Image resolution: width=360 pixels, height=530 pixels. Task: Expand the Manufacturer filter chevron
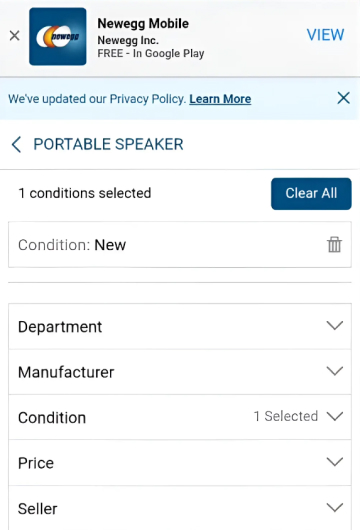tap(335, 371)
